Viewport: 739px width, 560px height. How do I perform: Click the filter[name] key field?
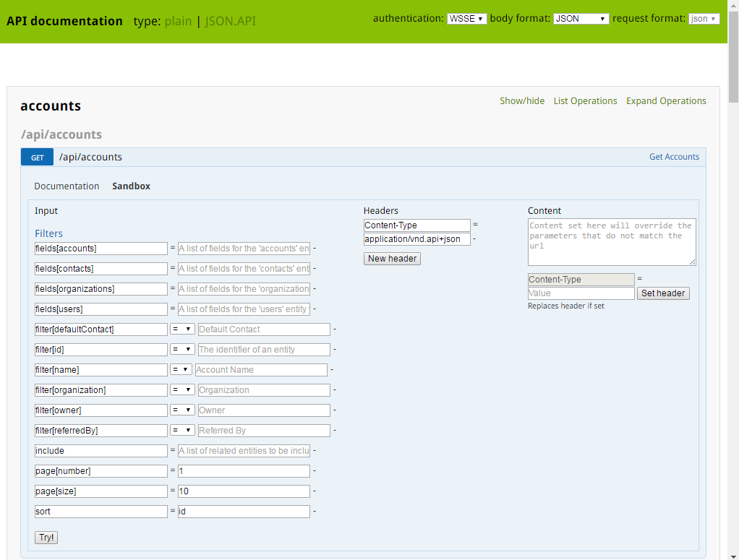click(101, 370)
